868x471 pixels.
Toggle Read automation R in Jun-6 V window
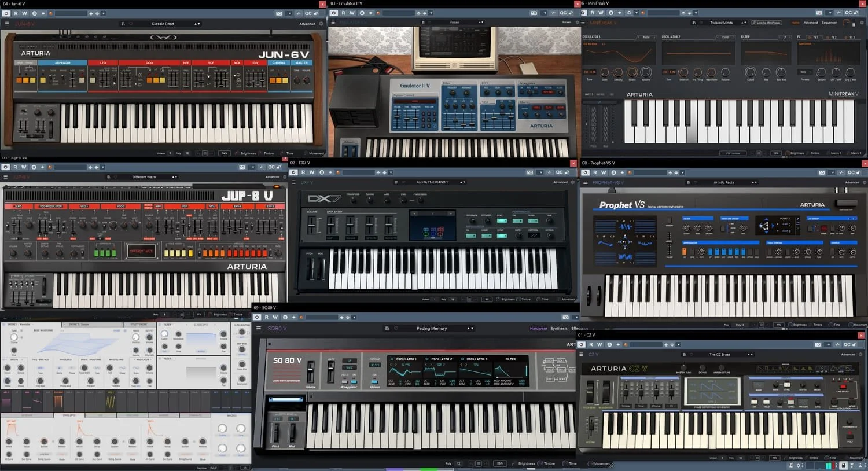point(16,13)
